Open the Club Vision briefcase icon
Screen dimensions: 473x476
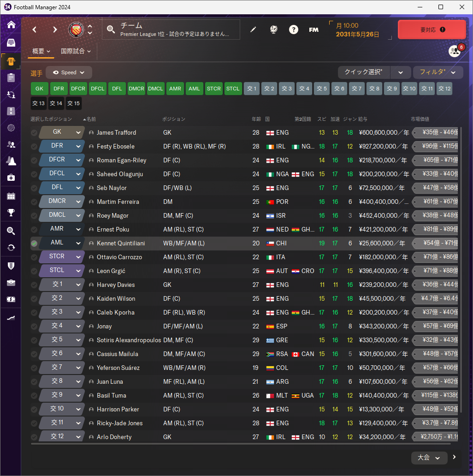tap(11, 283)
